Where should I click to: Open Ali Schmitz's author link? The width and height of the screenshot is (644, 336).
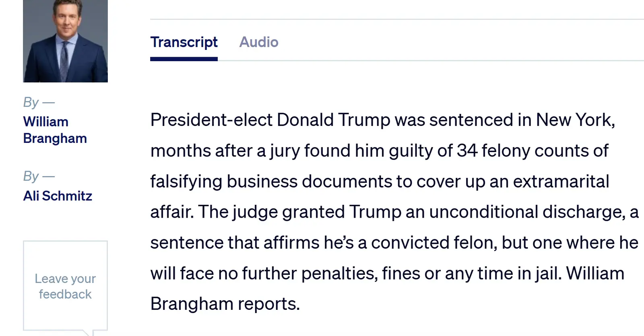[x=58, y=196]
